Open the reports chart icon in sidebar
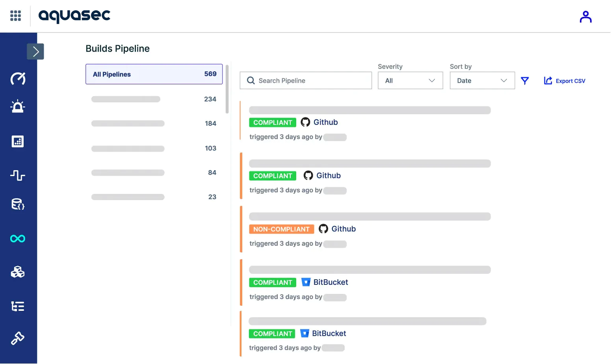The height and width of the screenshot is (364, 611). coord(18,141)
